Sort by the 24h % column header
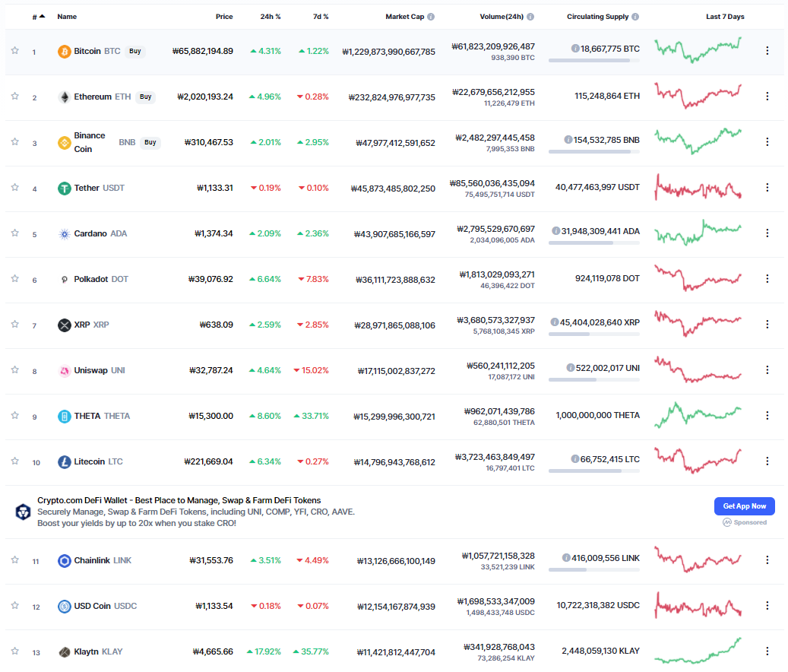The height and width of the screenshot is (672, 788). click(271, 17)
